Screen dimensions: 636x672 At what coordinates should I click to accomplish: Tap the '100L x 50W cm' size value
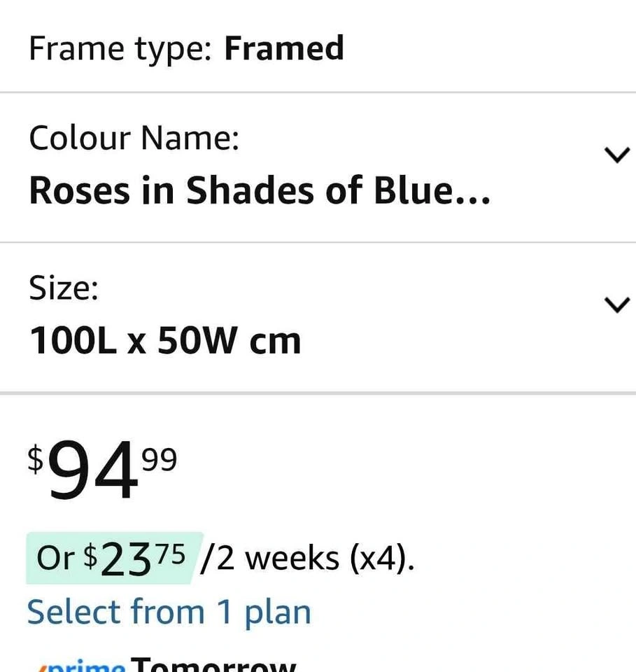[x=165, y=341]
